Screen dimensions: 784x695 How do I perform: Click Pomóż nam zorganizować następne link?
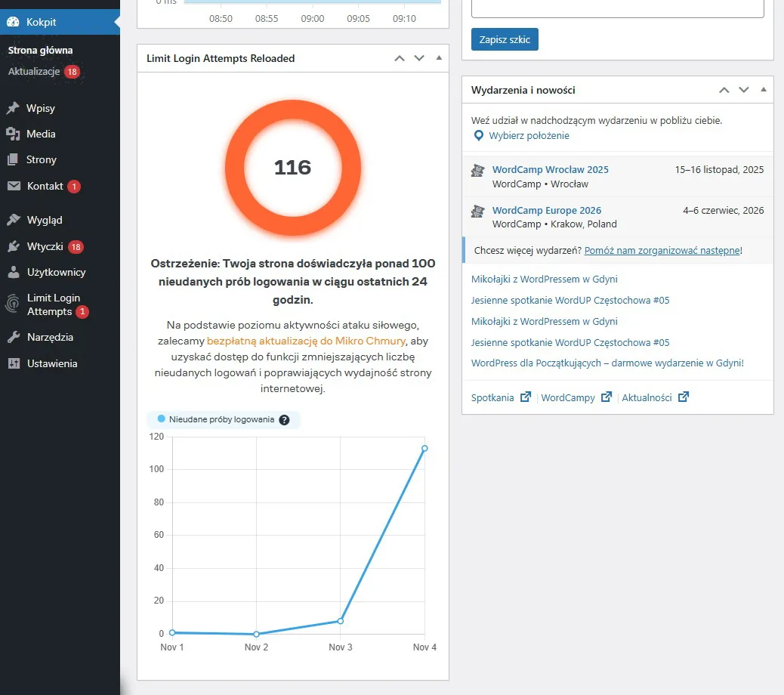point(662,251)
